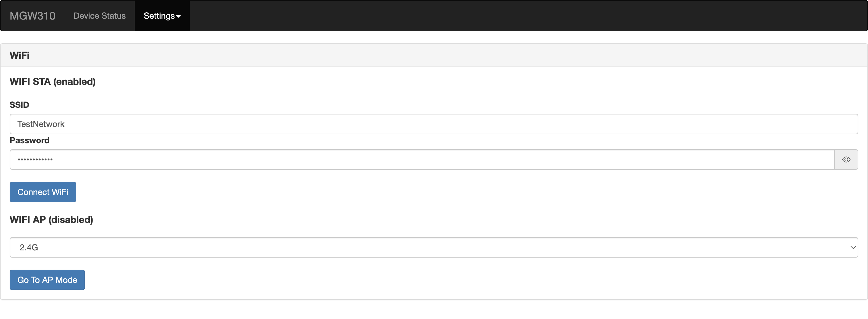Click the masked Password input field

point(421,159)
